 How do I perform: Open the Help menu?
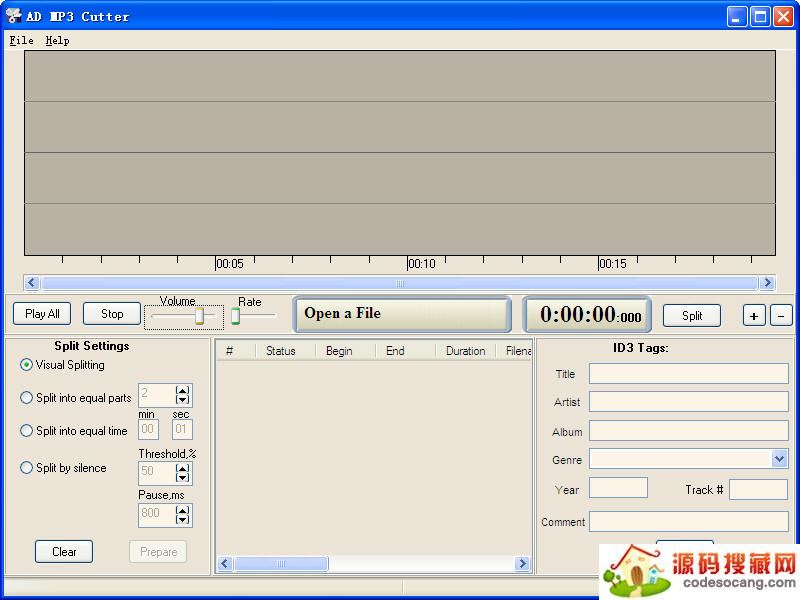pyautogui.click(x=57, y=41)
